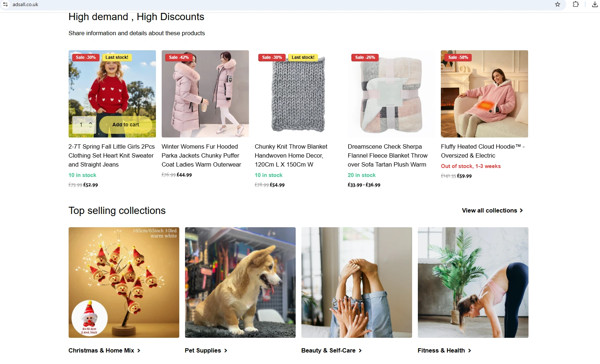The height and width of the screenshot is (364, 600).
Task: Open the Winter Womens Fur Hooded Parka title
Action: click(x=201, y=155)
